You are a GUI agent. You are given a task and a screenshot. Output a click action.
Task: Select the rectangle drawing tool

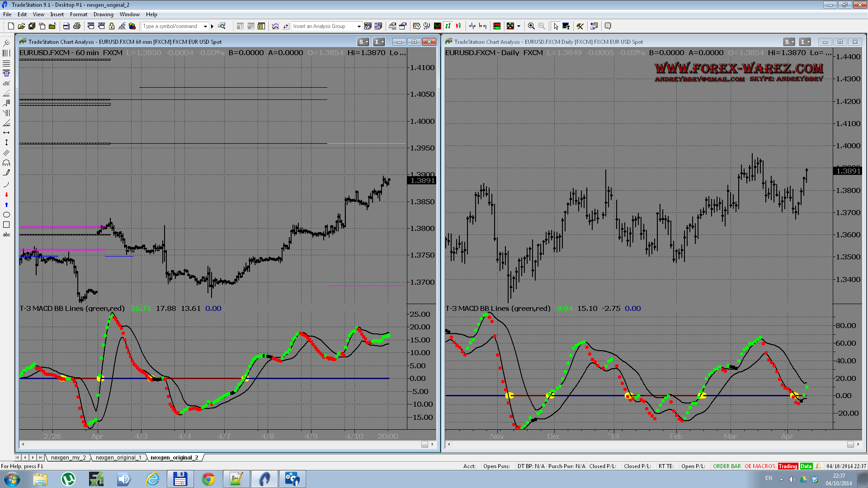click(x=6, y=225)
